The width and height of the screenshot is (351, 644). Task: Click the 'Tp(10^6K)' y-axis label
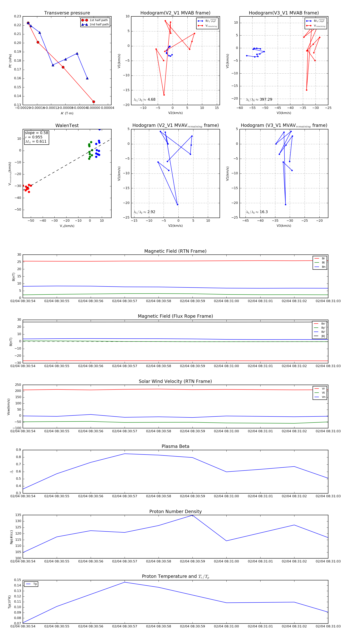point(10,602)
